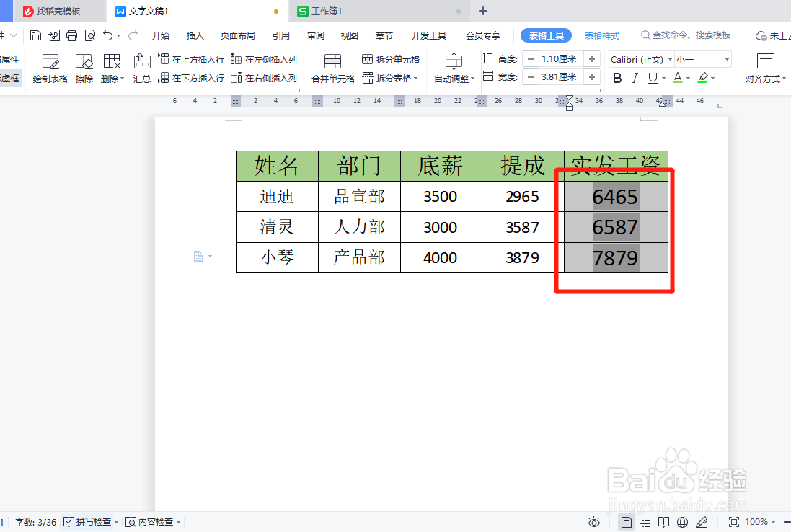Open the 会员专享 ribbon tab
This screenshot has width=791, height=532.
pos(483,36)
